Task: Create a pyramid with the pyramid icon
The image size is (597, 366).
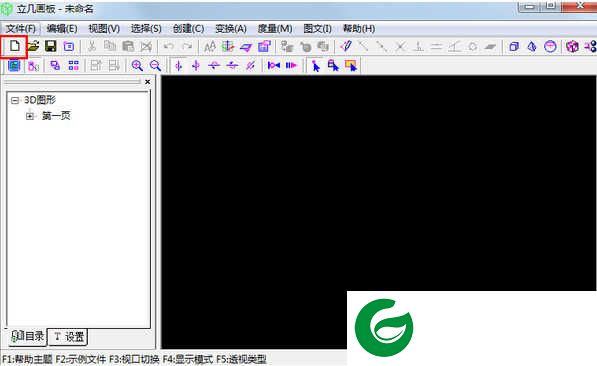Action: [x=532, y=46]
